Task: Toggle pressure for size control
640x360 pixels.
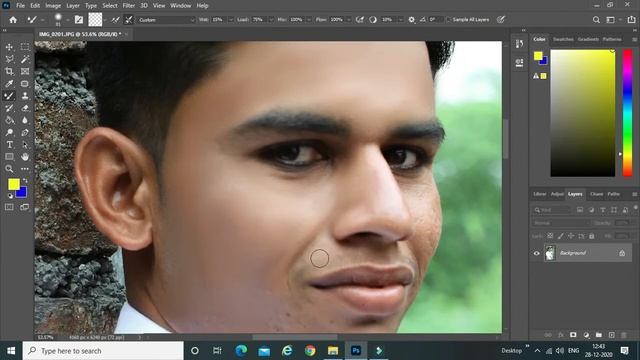Action: (501, 20)
